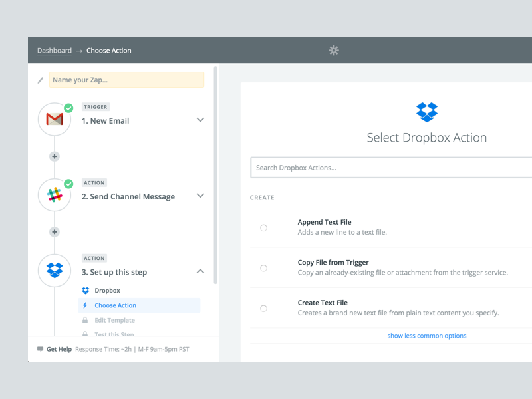This screenshot has height=399, width=532.
Task: Click the Select Dropbox Action heading
Action: pyautogui.click(x=427, y=138)
